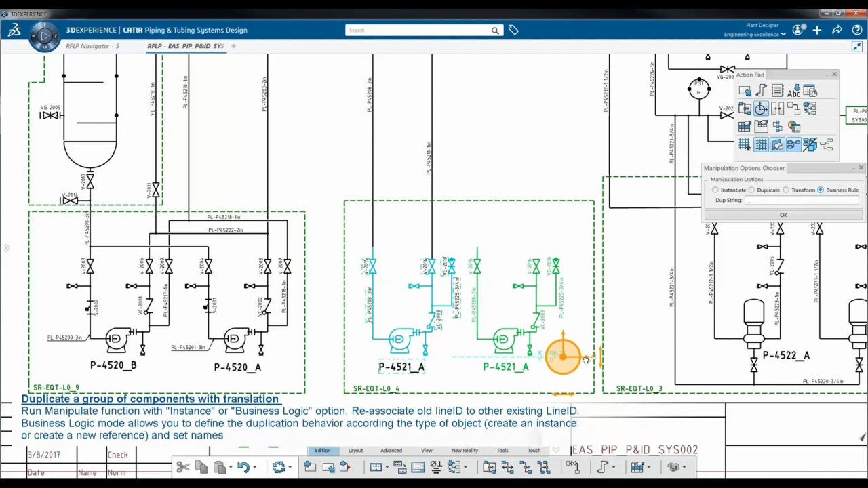Switch to the RFLP Navigator - 5 tab
Image resolution: width=868 pixels, height=488 pixels.
(x=92, y=46)
